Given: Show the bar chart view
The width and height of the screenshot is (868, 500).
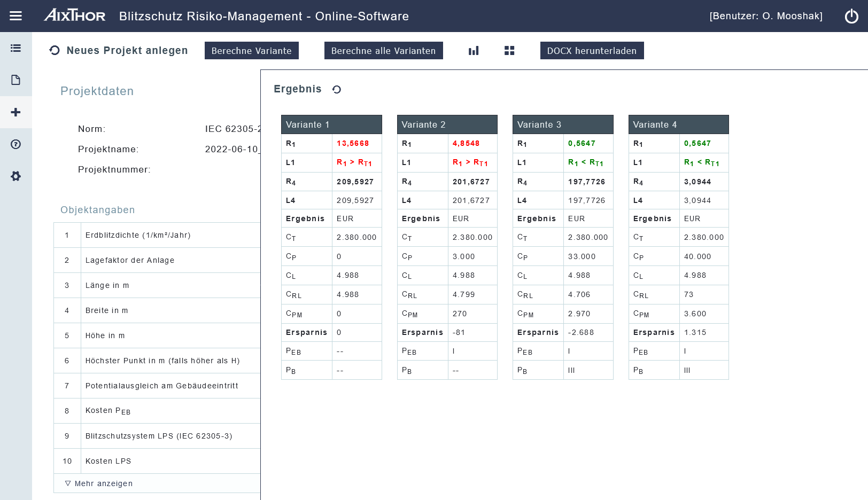Looking at the screenshot, I should (474, 51).
